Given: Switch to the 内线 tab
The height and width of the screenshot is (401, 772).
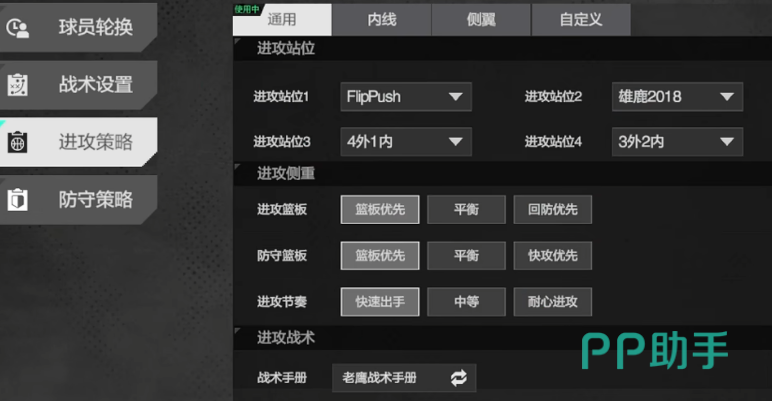Looking at the screenshot, I should 382,20.
